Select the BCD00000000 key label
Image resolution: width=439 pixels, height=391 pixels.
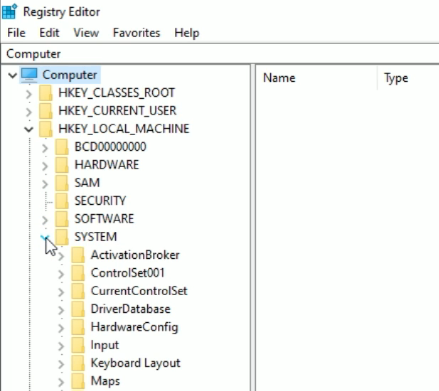point(110,147)
